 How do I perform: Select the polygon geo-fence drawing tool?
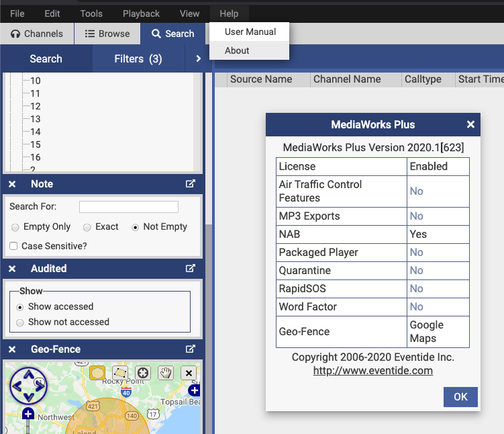coord(120,373)
